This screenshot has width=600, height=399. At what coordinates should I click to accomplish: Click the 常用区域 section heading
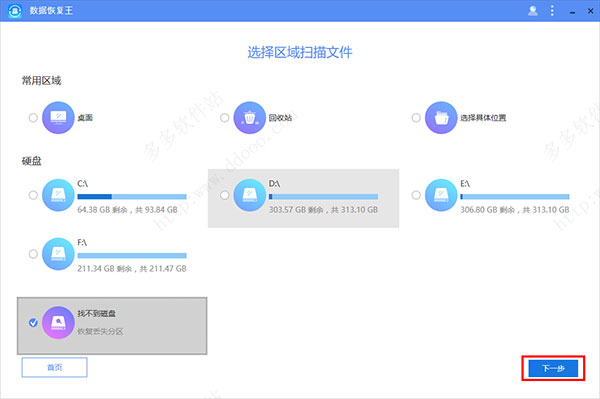pos(41,80)
